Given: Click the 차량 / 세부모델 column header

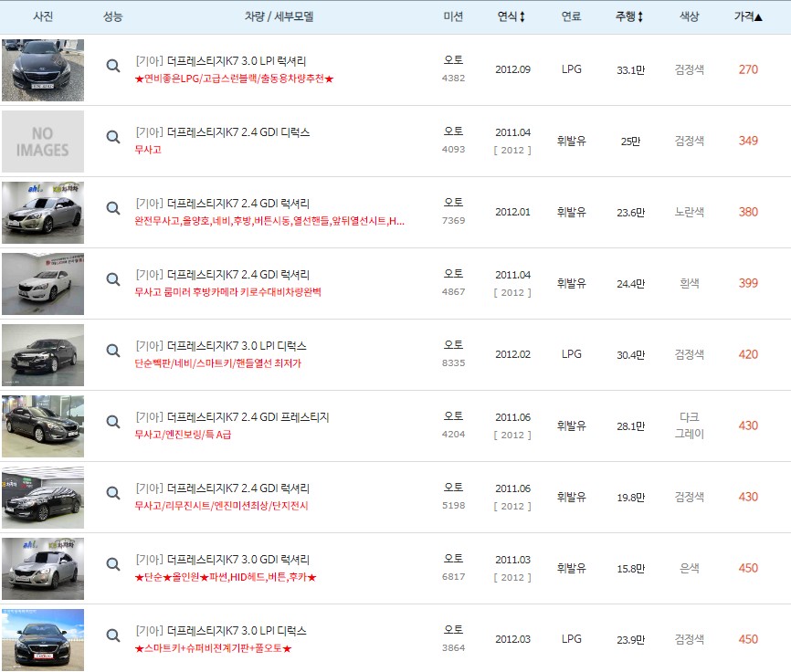Looking at the screenshot, I should pyautogui.click(x=279, y=16).
